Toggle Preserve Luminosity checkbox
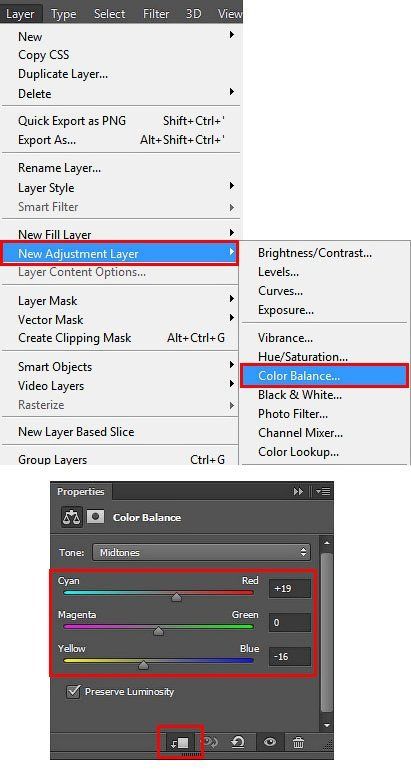 coord(73,691)
